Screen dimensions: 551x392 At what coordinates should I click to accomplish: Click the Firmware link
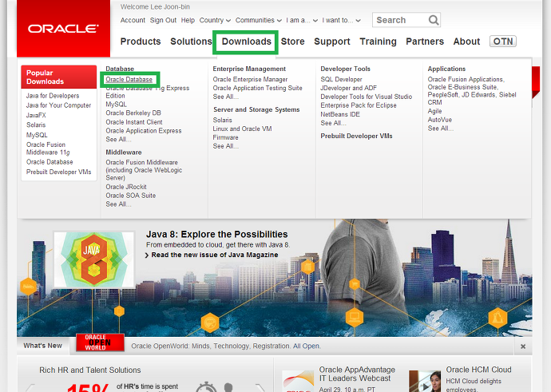226,137
